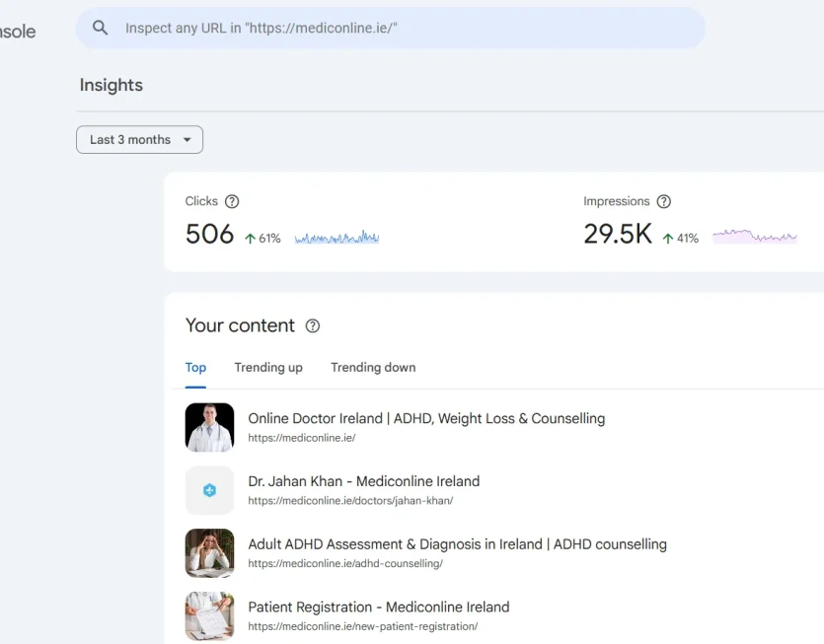Click the 506 clicks value

pyautogui.click(x=209, y=235)
